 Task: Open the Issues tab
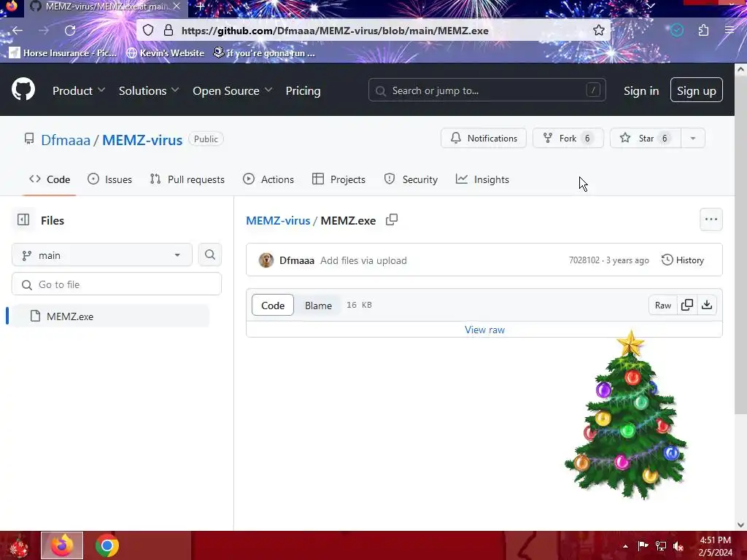pos(110,179)
